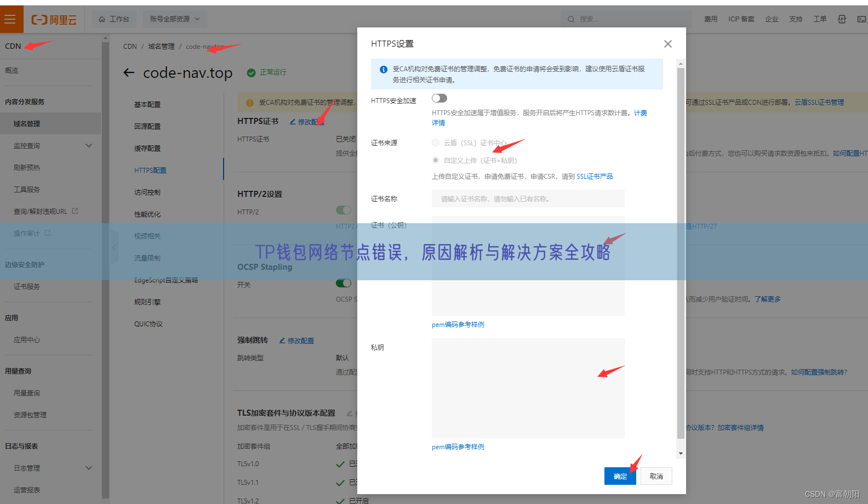Click the app icon next to 工单

pyautogui.click(x=842, y=19)
